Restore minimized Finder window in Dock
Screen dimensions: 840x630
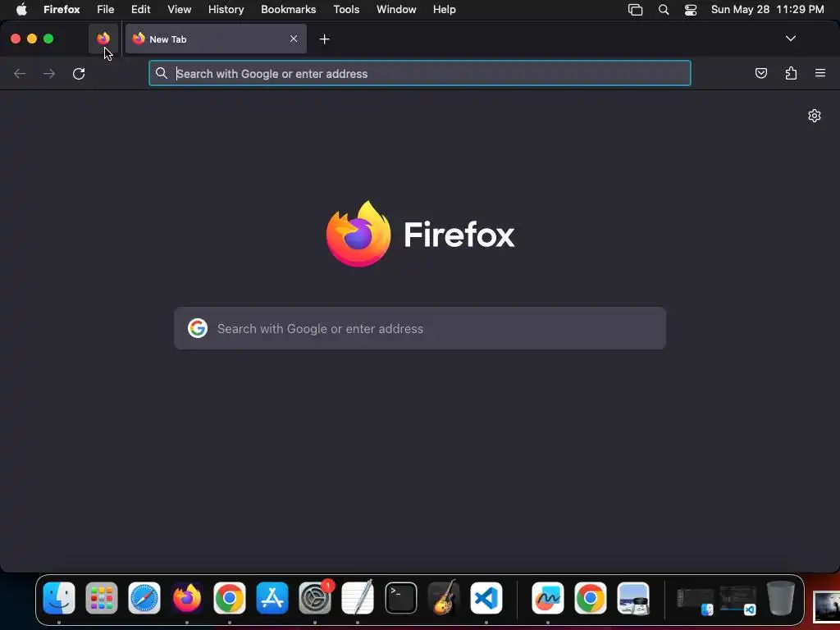[x=696, y=600]
